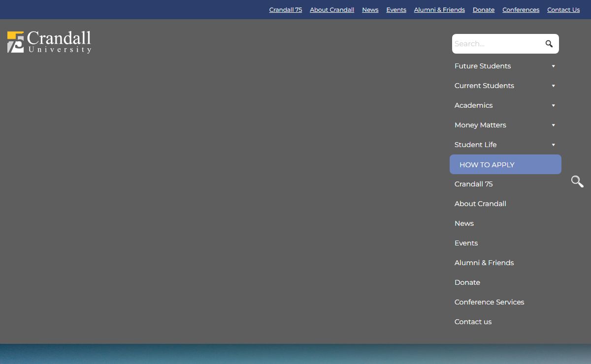This screenshot has width=591, height=364.
Task: Select Student Life in the side menu
Action: pyautogui.click(x=475, y=145)
